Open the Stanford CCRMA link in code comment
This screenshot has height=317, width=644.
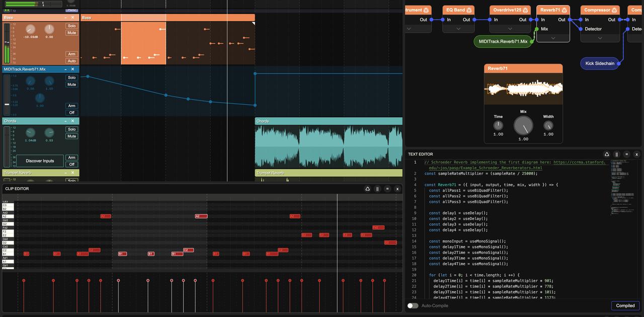pos(579,163)
